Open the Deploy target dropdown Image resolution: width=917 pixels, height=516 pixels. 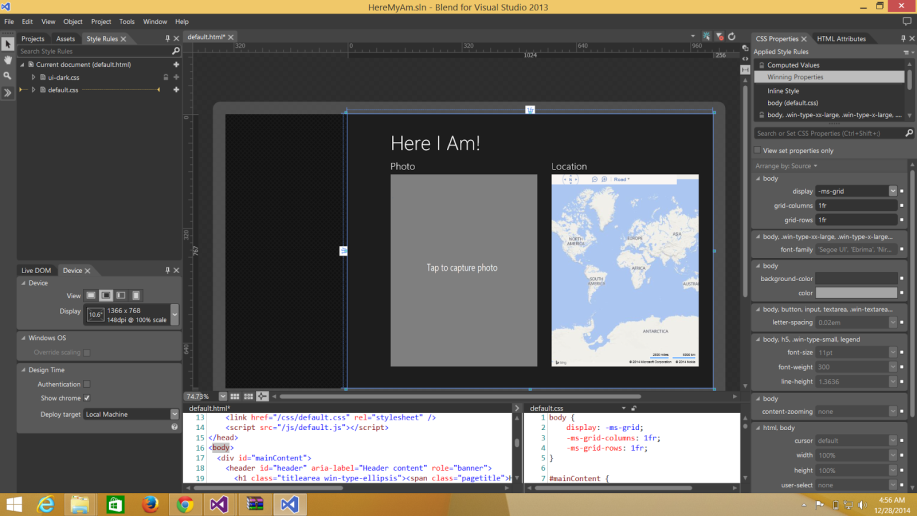coord(174,414)
